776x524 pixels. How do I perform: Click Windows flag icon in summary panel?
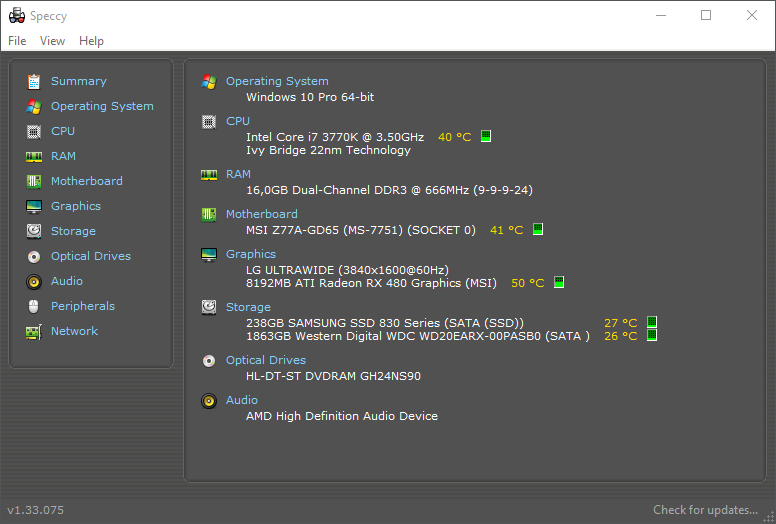(x=209, y=82)
